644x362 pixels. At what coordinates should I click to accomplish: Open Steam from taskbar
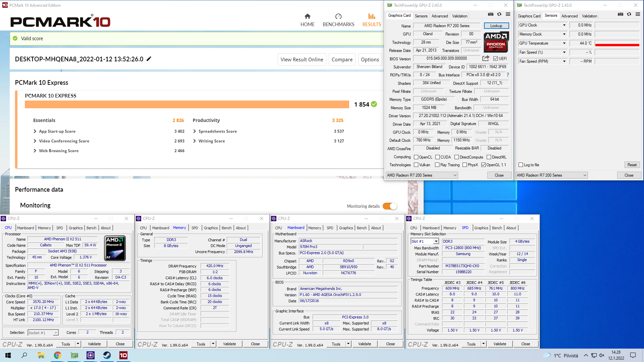click(107, 355)
